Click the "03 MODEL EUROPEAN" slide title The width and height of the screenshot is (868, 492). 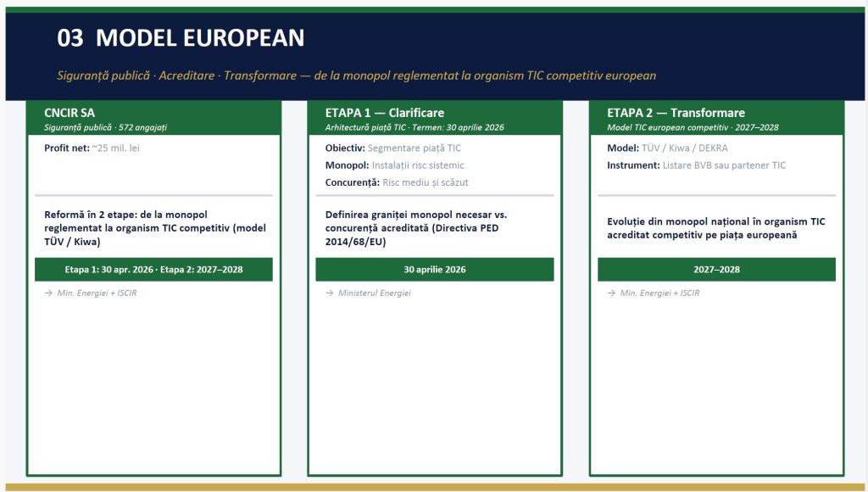coord(181,38)
